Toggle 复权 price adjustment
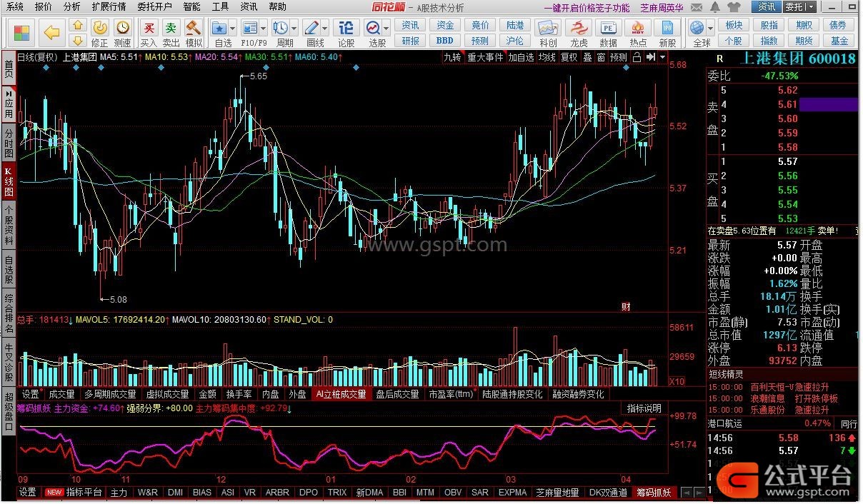The width and height of the screenshot is (863, 504). (569, 57)
